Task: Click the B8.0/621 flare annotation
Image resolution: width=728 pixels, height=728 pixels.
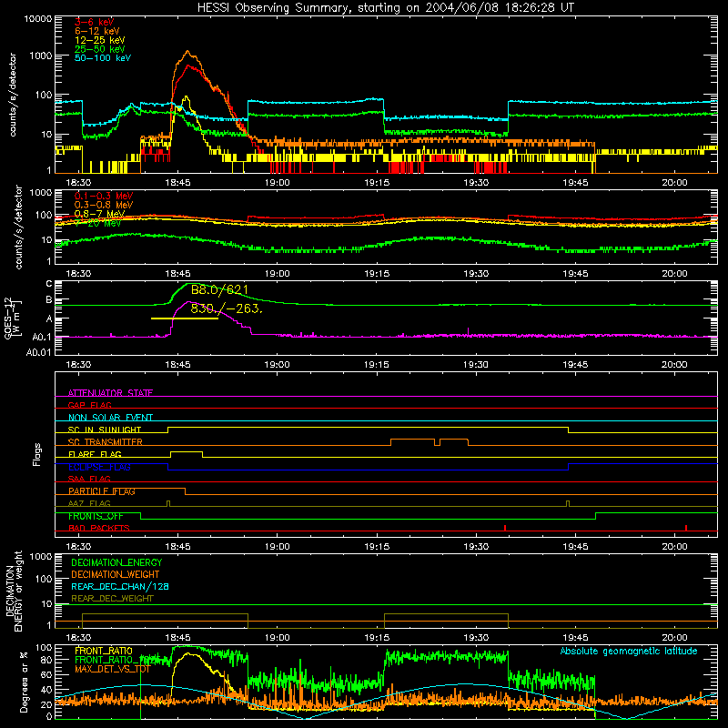Action: click(219, 289)
